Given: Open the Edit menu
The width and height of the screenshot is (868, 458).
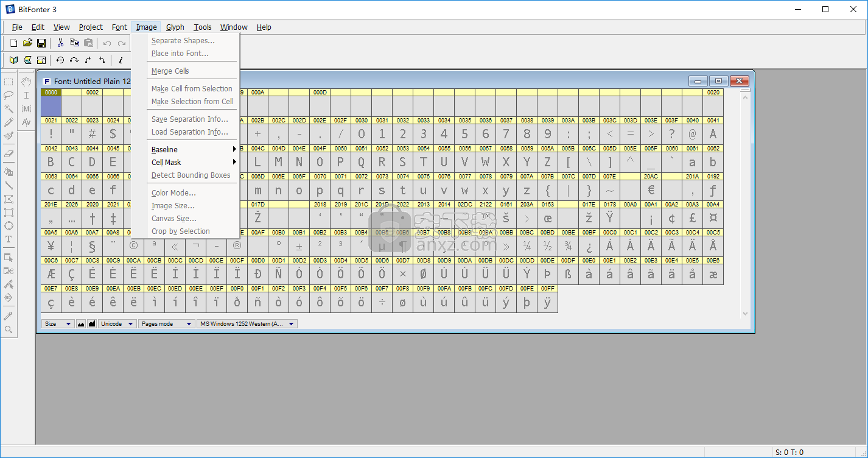Looking at the screenshot, I should tap(38, 27).
